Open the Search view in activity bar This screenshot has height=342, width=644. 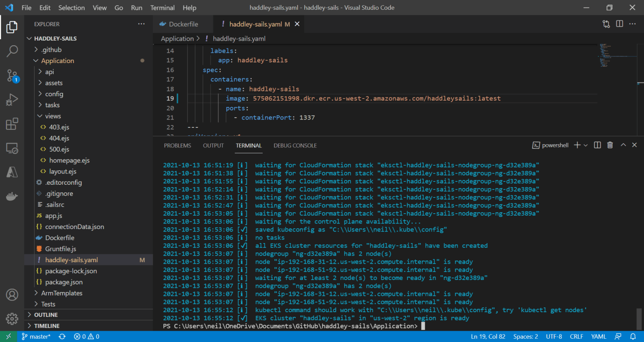click(x=12, y=51)
